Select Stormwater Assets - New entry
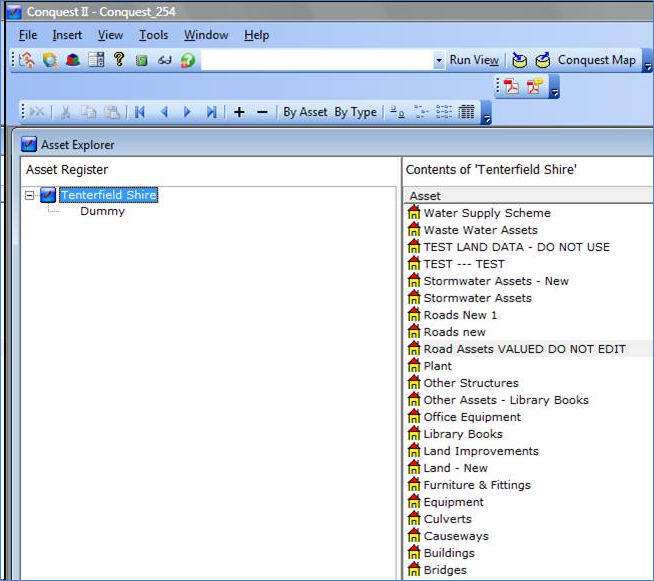The width and height of the screenshot is (654, 581). pyautogui.click(x=496, y=281)
